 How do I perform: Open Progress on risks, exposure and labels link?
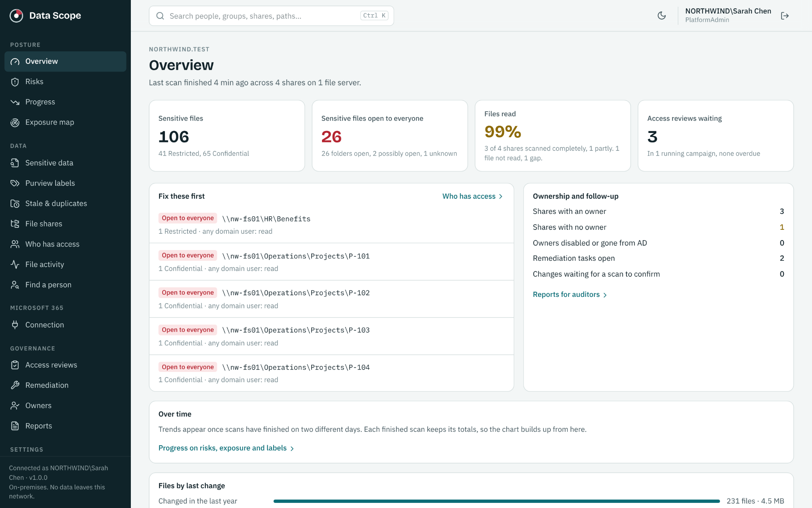click(x=226, y=448)
